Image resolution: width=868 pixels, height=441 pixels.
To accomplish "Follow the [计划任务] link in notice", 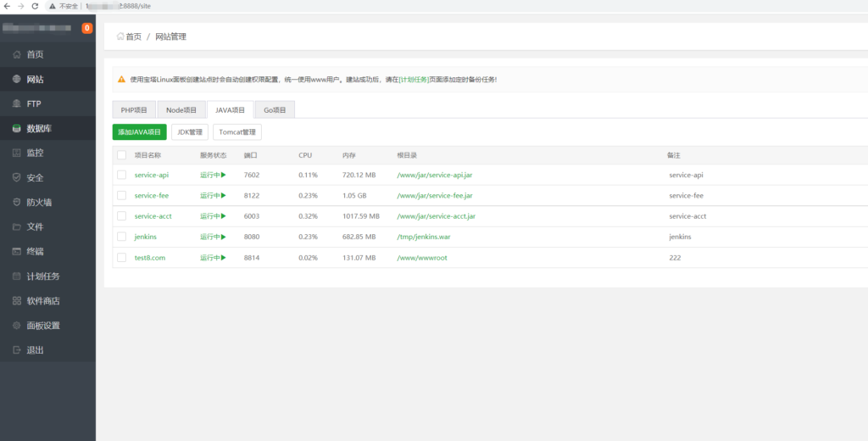I will [x=414, y=79].
